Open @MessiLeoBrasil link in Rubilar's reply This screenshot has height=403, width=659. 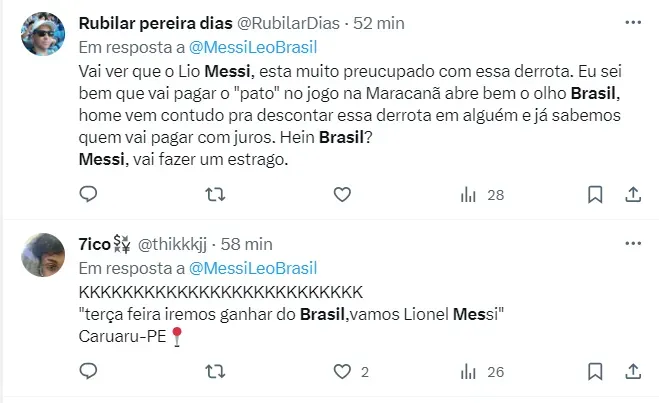252,46
